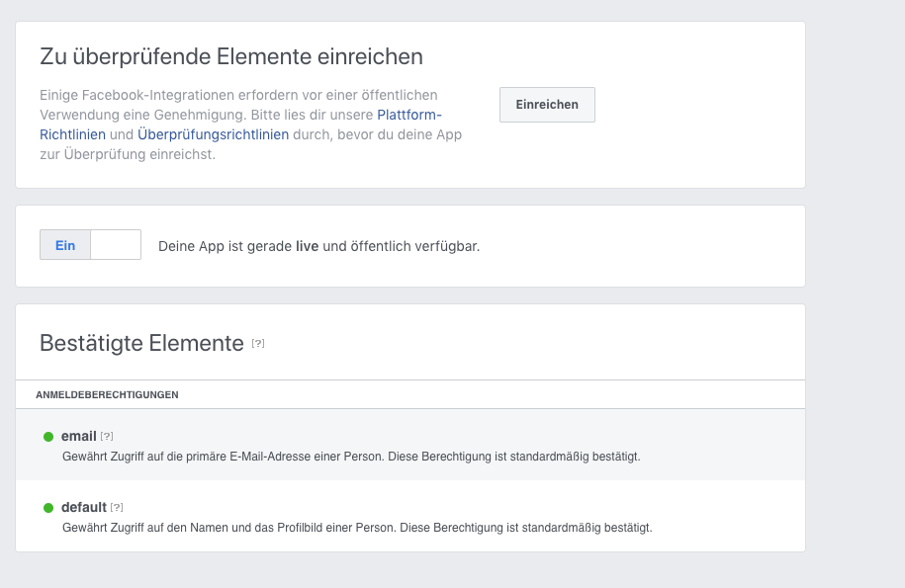Click the green status dot for default
The width and height of the screenshot is (905, 588).
point(48,508)
